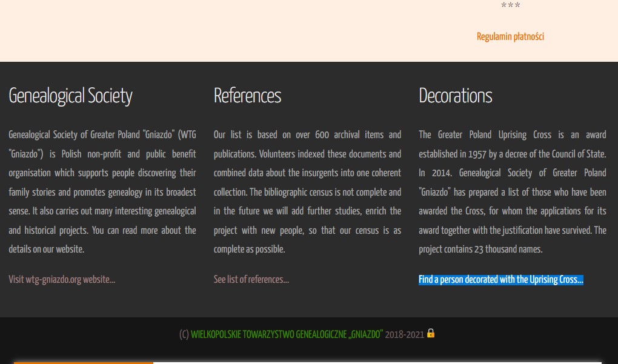Click the orange bar at page bottom
This screenshot has width=618, height=364.
coord(84,362)
